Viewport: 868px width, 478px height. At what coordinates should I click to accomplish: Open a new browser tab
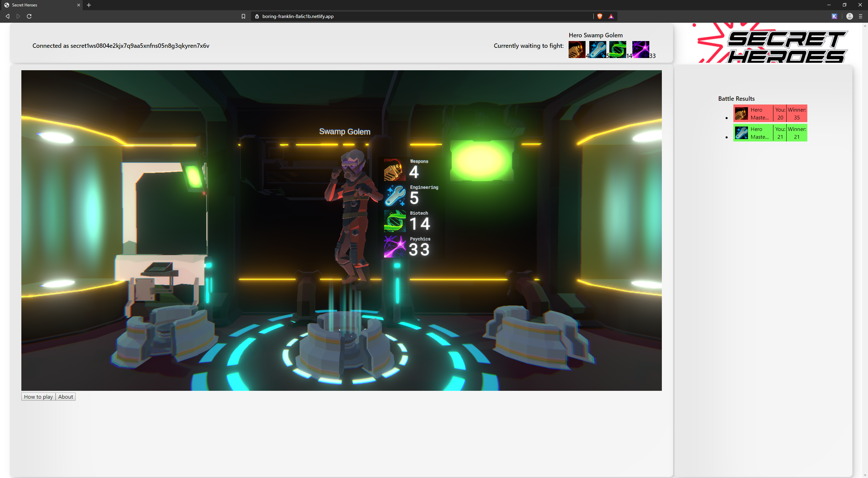point(89,5)
